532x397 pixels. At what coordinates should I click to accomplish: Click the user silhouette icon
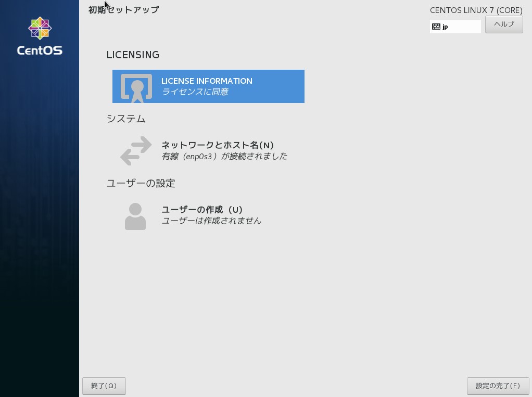(135, 216)
